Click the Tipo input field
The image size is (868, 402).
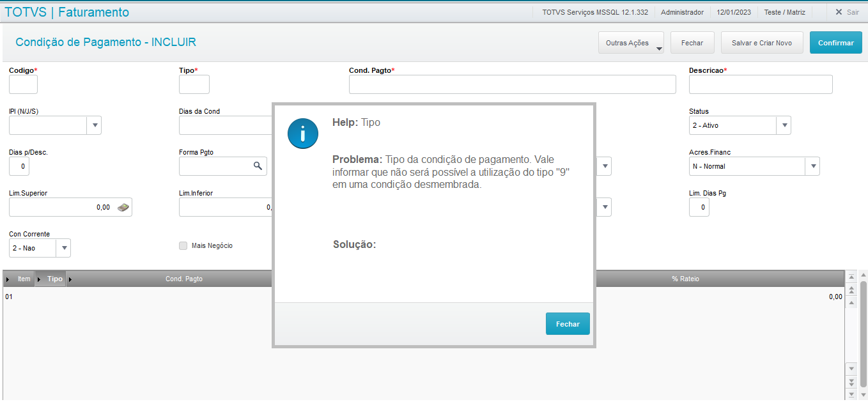[194, 84]
